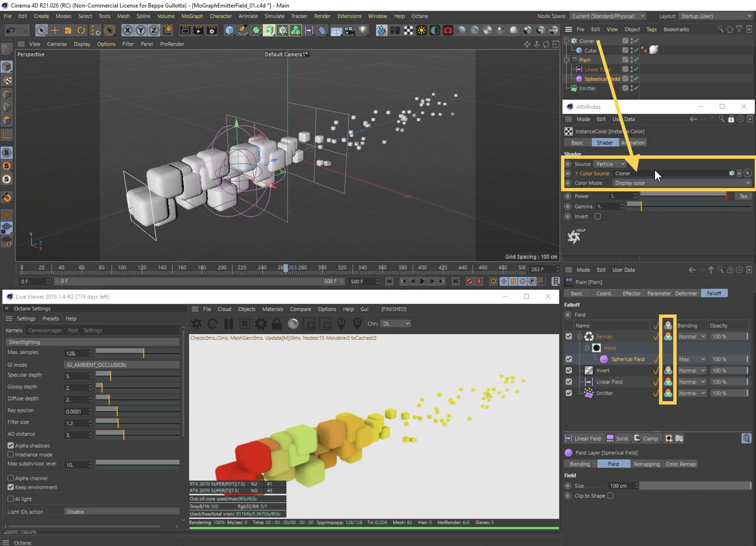Click the Cube primitive icon

[229, 30]
